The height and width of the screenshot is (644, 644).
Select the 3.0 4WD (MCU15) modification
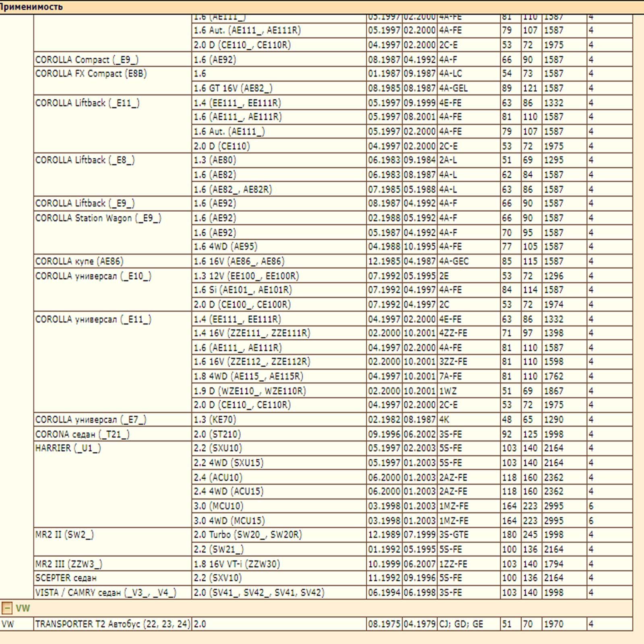tap(229, 520)
